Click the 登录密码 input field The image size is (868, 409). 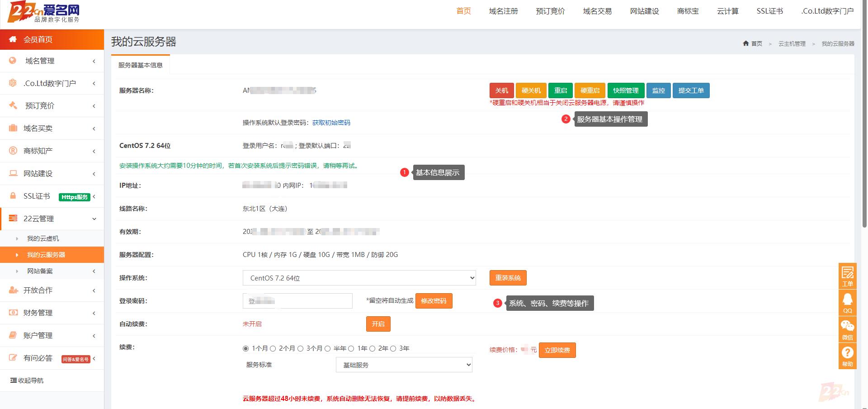coord(297,301)
